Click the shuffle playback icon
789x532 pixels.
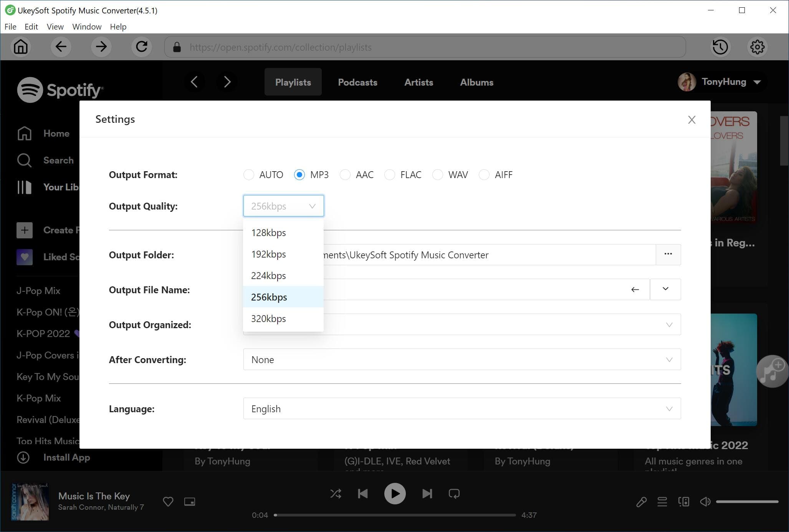tap(335, 493)
